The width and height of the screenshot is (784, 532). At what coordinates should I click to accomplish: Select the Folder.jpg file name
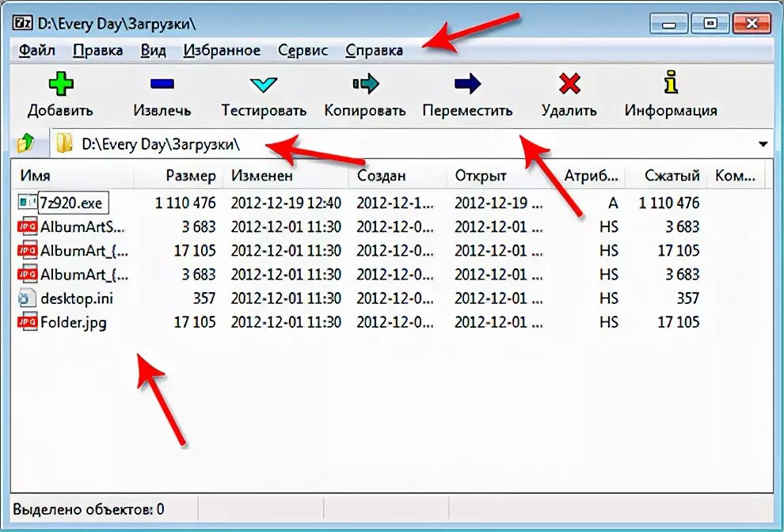73,322
